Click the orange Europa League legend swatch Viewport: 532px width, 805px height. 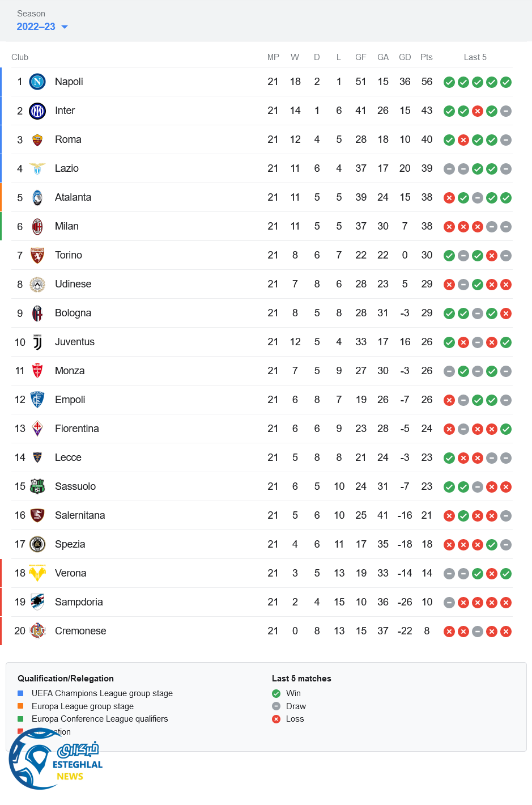[x=20, y=706]
